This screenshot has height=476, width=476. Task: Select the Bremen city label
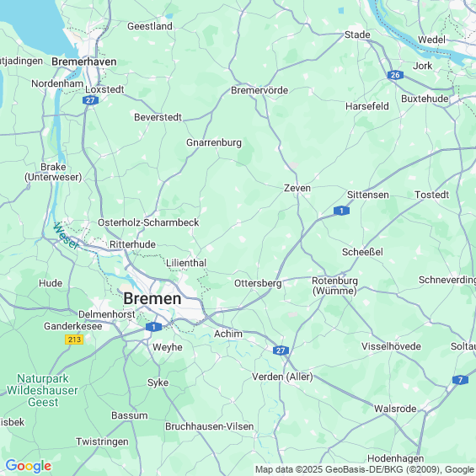[152, 298]
